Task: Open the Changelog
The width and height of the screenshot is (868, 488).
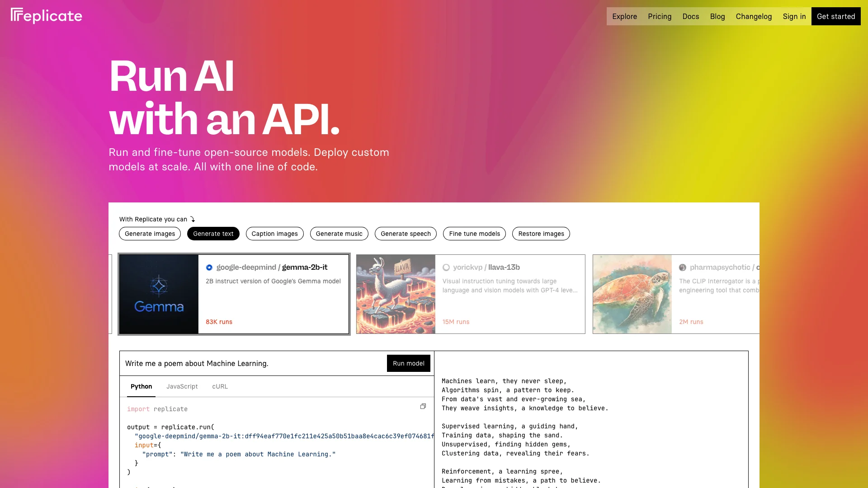Action: click(754, 16)
